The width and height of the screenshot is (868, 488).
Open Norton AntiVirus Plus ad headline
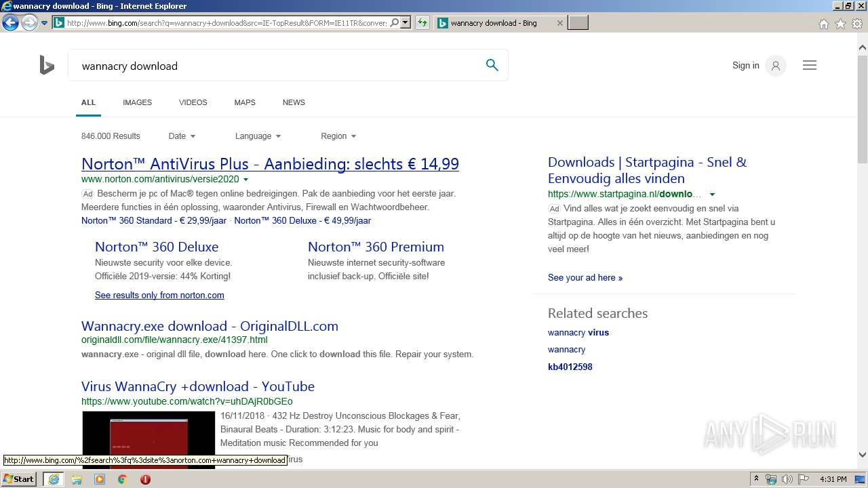pyautogui.click(x=270, y=164)
